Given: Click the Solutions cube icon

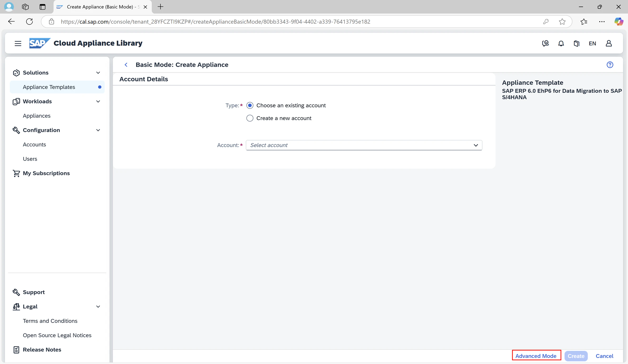Looking at the screenshot, I should pos(16,73).
